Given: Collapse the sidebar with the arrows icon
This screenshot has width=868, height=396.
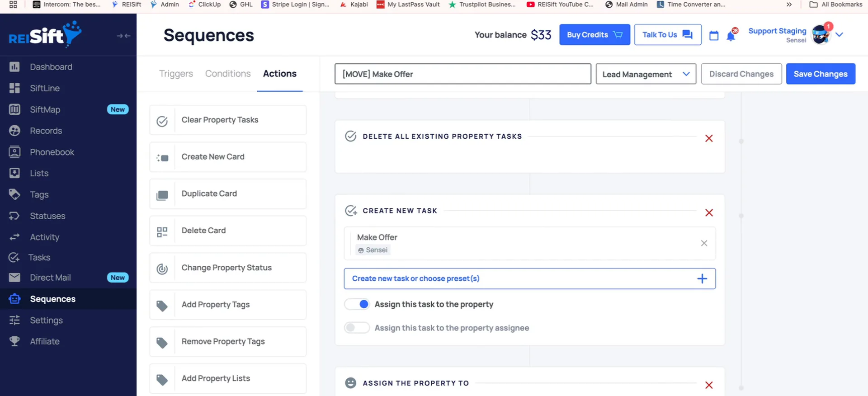Looking at the screenshot, I should (x=123, y=36).
